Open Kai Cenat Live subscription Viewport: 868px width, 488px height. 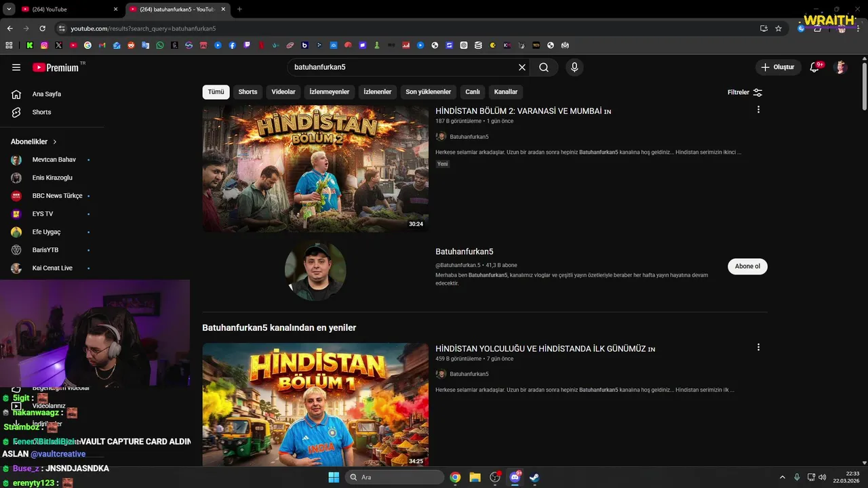pos(52,268)
